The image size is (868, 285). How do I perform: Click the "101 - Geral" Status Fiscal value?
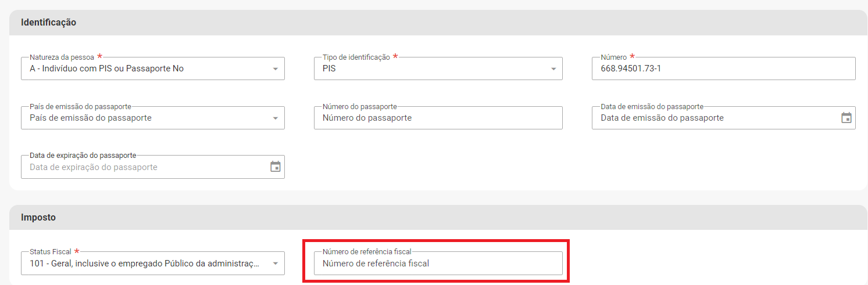(145, 263)
